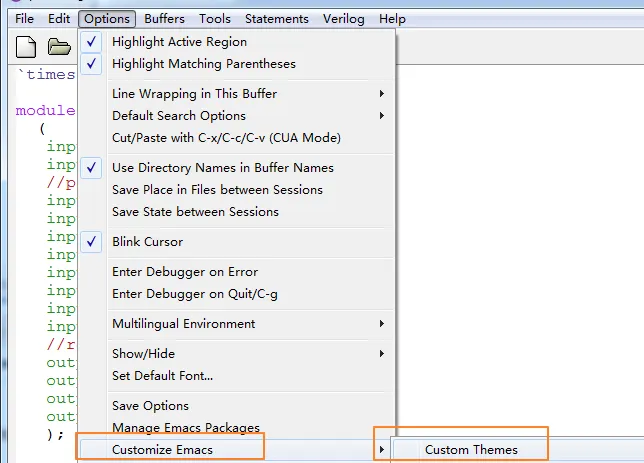The image size is (644, 463).
Task: Open the File menu
Action: [x=24, y=19]
